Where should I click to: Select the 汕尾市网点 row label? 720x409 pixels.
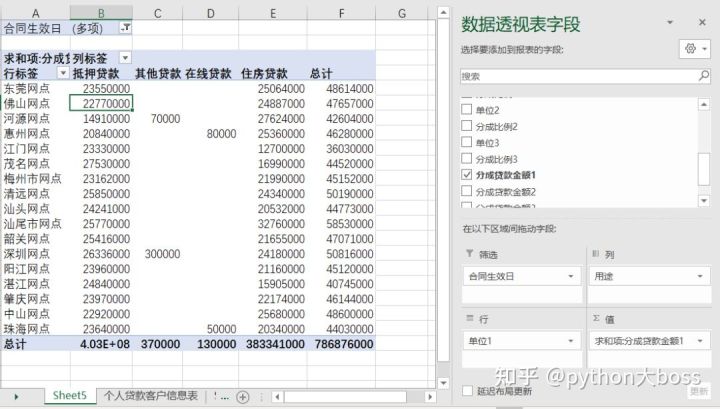[35, 224]
